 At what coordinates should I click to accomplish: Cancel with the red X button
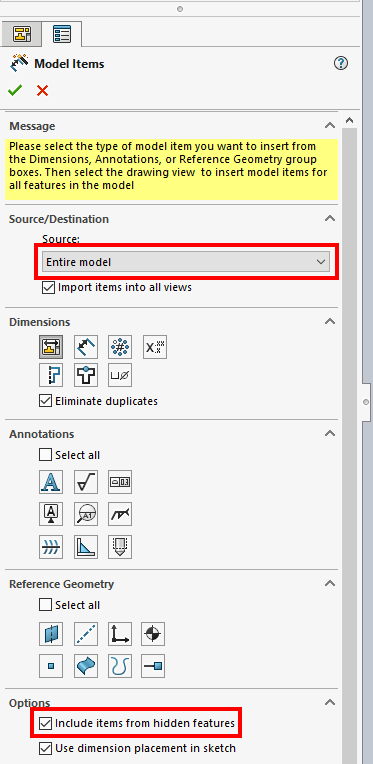click(42, 91)
